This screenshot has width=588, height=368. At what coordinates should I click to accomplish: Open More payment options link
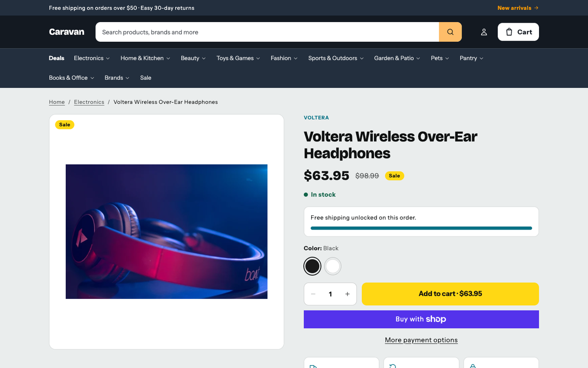tap(421, 340)
